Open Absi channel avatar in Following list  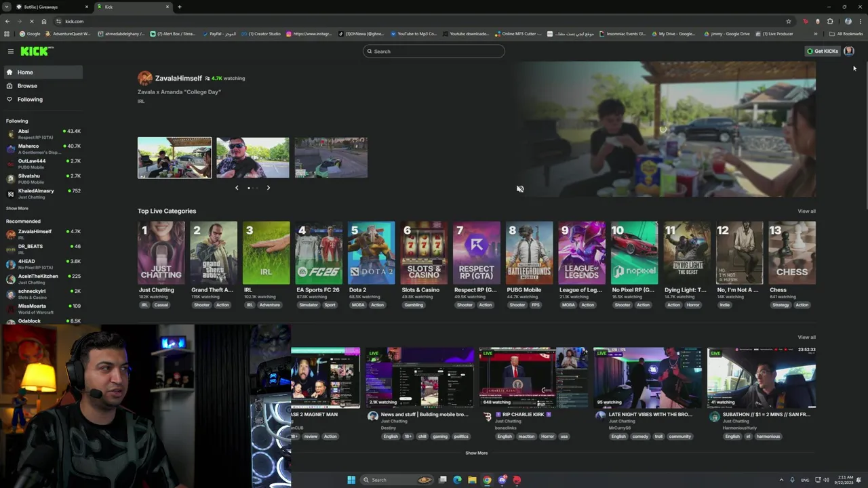pos(10,134)
